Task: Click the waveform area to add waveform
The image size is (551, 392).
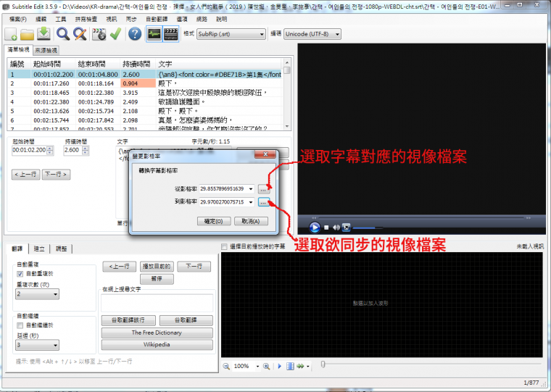Action: pyautogui.click(x=381, y=304)
